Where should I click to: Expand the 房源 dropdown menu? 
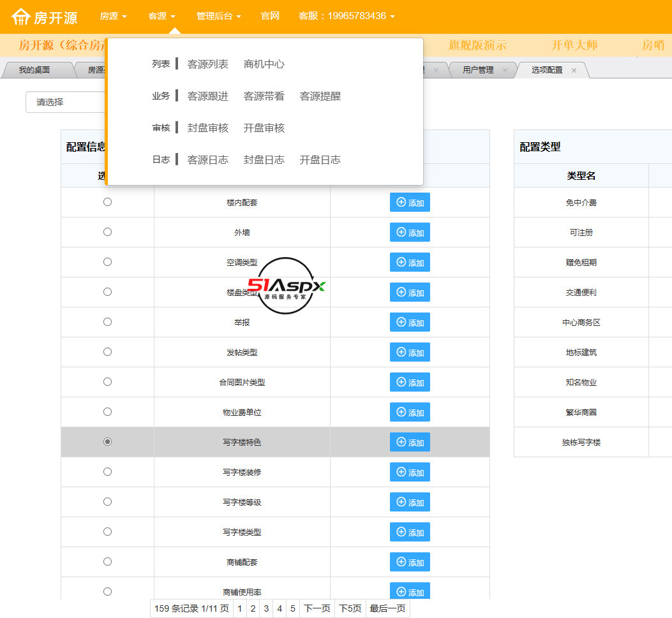point(113,16)
